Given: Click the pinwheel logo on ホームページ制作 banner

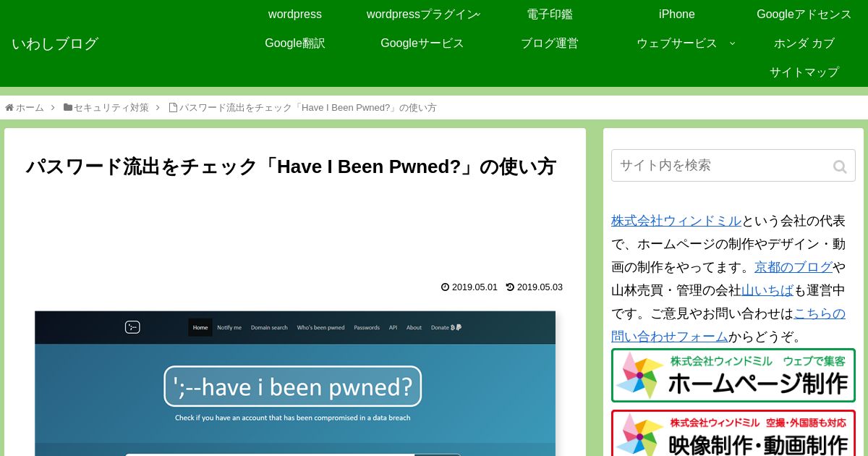Looking at the screenshot, I should (x=639, y=375).
